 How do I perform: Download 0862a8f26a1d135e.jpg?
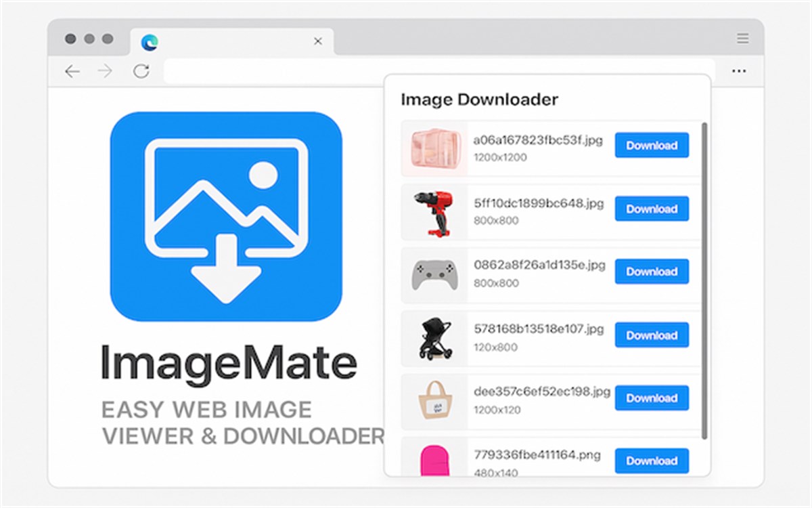point(652,272)
